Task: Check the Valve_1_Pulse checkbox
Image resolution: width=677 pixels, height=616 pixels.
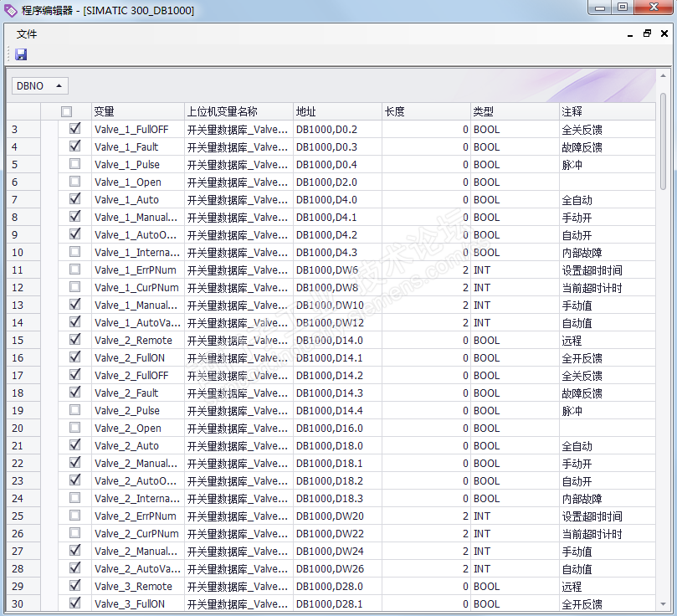Action: click(x=75, y=164)
